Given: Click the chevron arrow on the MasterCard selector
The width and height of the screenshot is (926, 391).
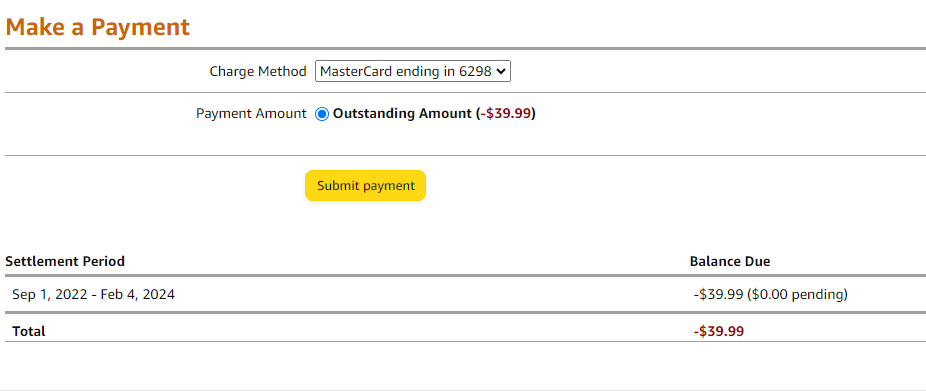Looking at the screenshot, I should (x=501, y=71).
